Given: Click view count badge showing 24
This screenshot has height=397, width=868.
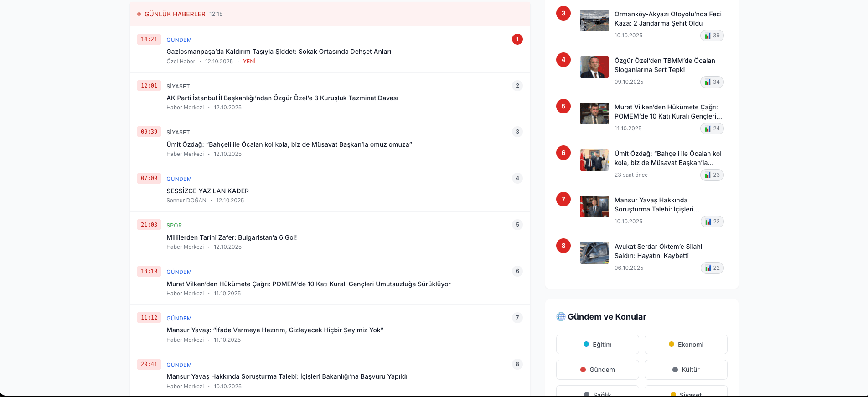Looking at the screenshot, I should tap(712, 129).
